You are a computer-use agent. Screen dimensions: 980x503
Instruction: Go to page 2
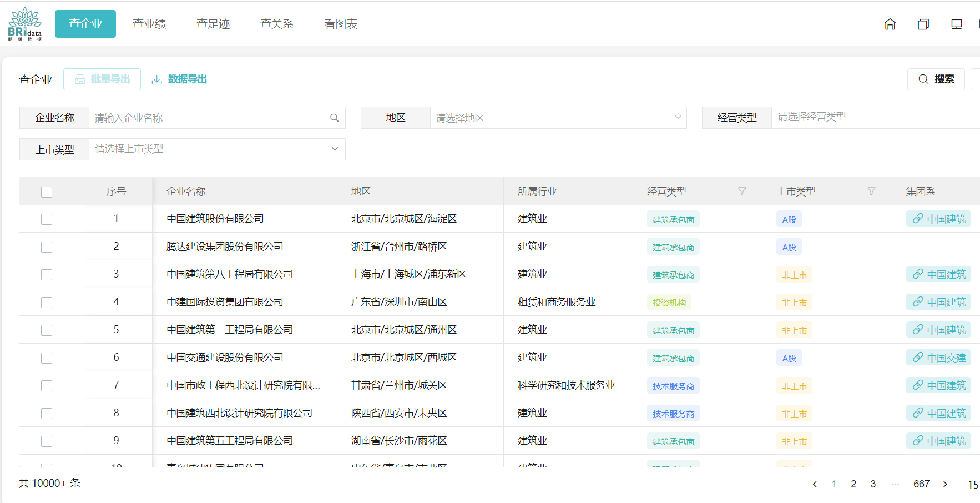[x=853, y=484]
